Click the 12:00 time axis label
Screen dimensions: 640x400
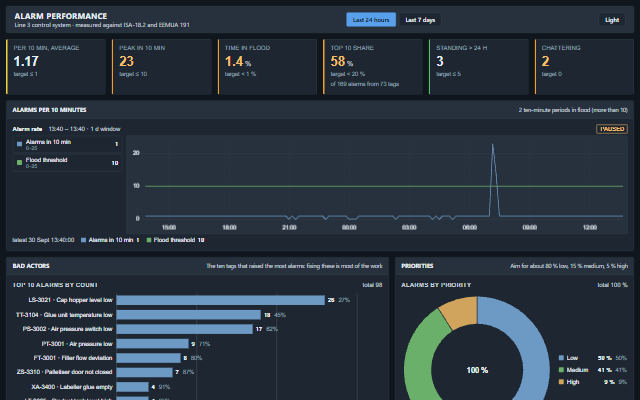point(590,227)
